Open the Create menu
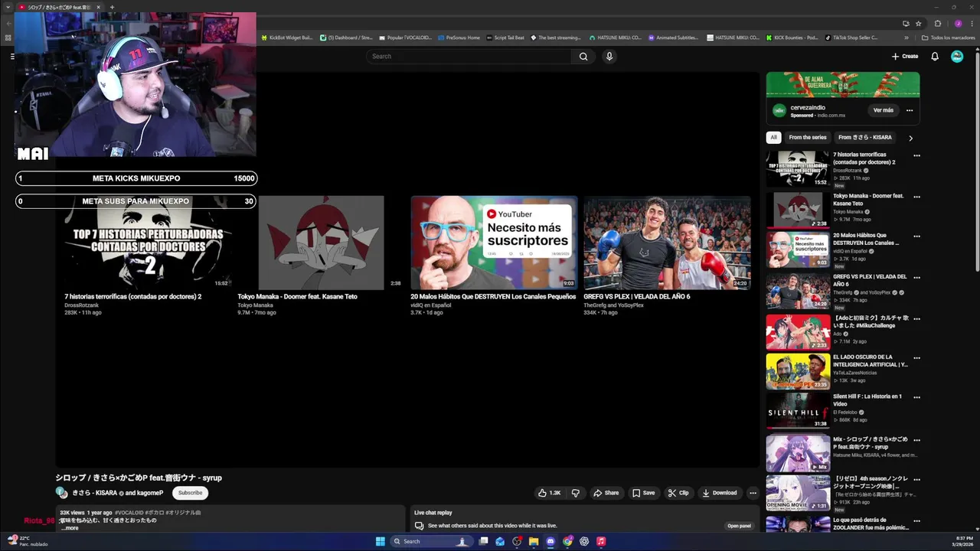This screenshot has width=980, height=551. (x=904, y=56)
